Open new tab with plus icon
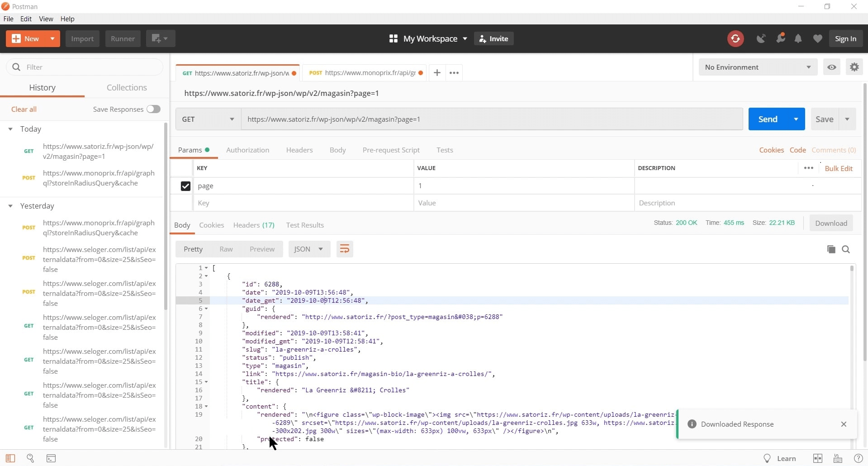 437,73
